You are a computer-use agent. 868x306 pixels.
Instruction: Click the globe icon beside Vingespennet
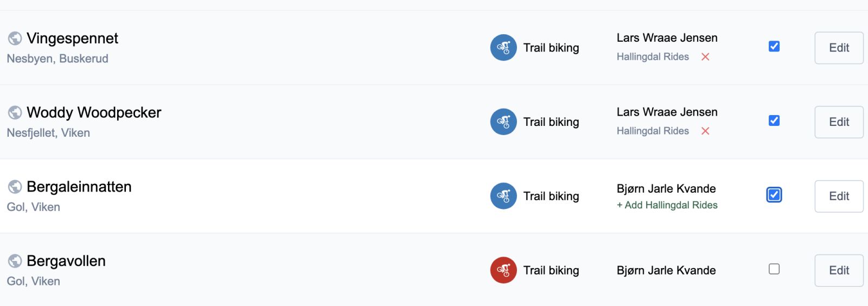tap(15, 39)
